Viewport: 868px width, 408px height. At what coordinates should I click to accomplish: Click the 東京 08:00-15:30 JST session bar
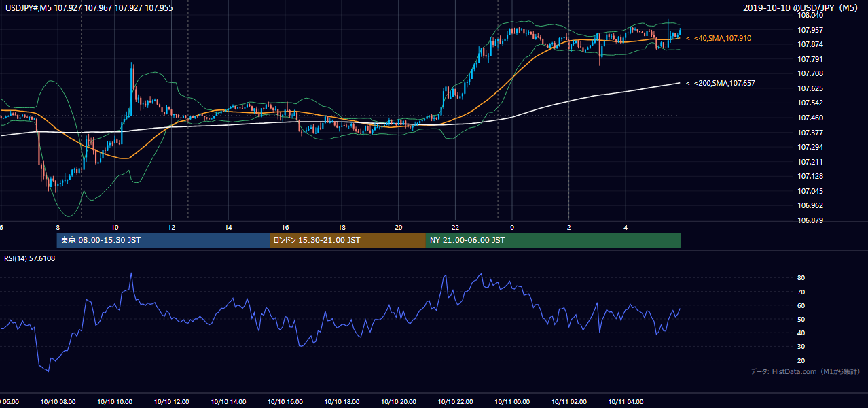point(163,240)
